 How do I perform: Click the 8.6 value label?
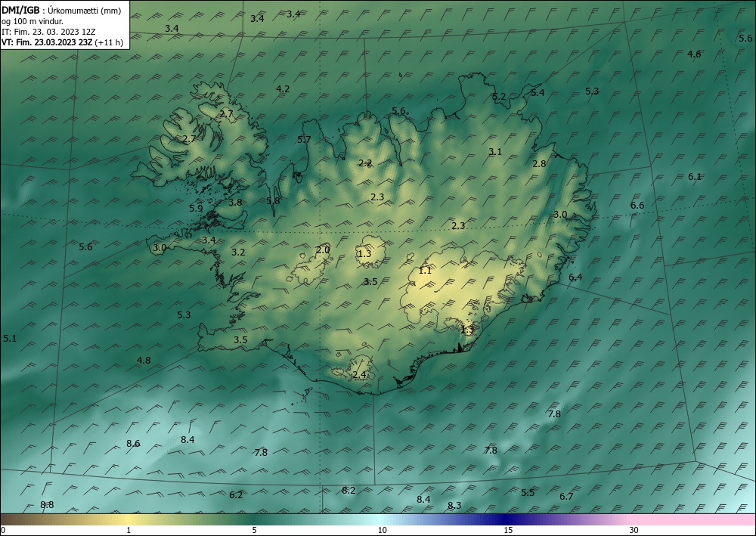(133, 444)
